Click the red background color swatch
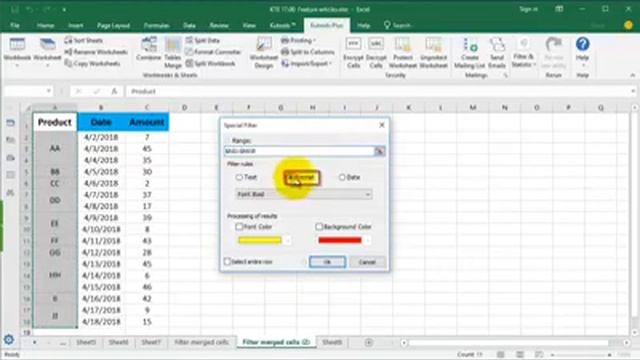 pos(340,240)
